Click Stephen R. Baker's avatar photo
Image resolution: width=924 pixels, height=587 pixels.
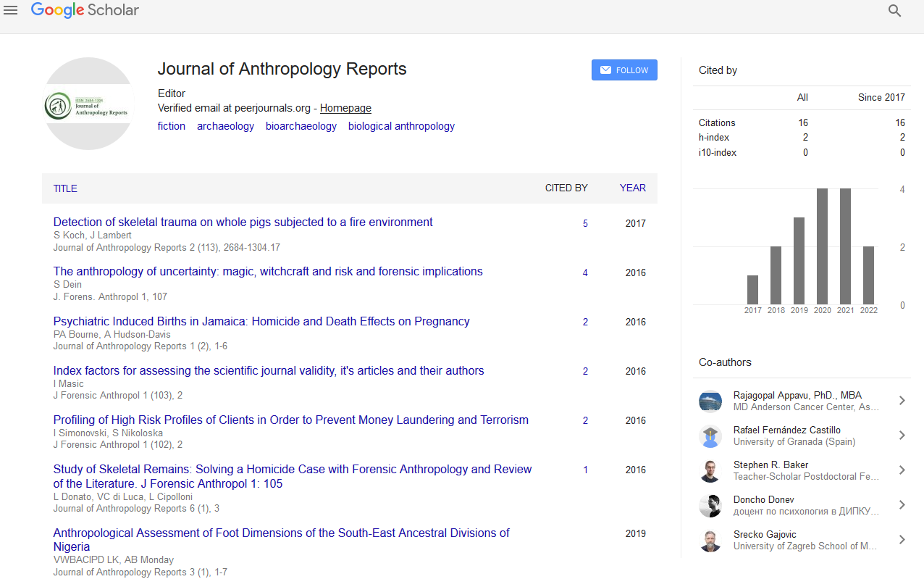pyautogui.click(x=710, y=470)
